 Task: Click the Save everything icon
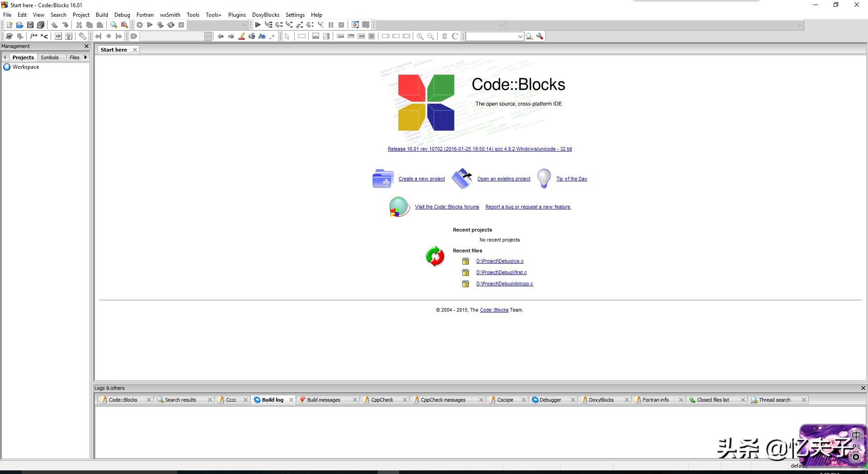click(41, 25)
